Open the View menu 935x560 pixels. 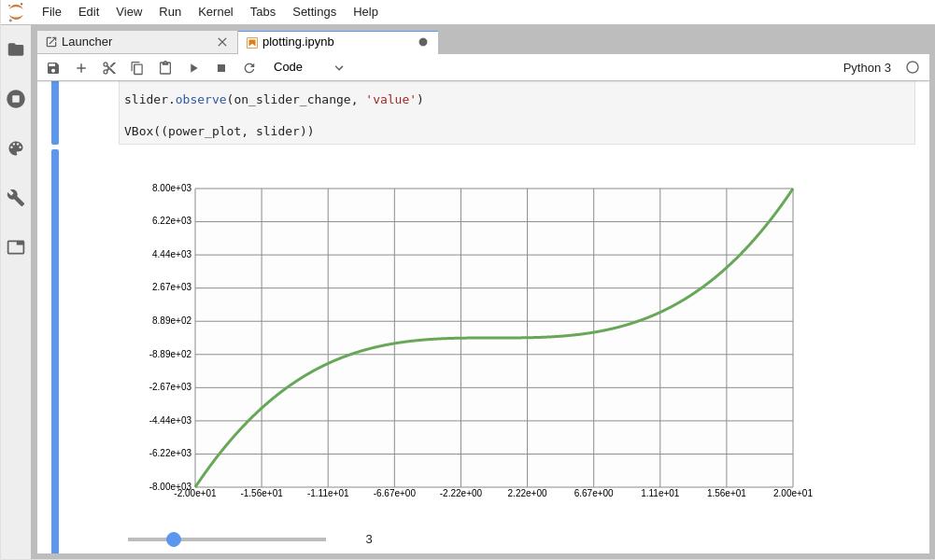[x=130, y=12]
